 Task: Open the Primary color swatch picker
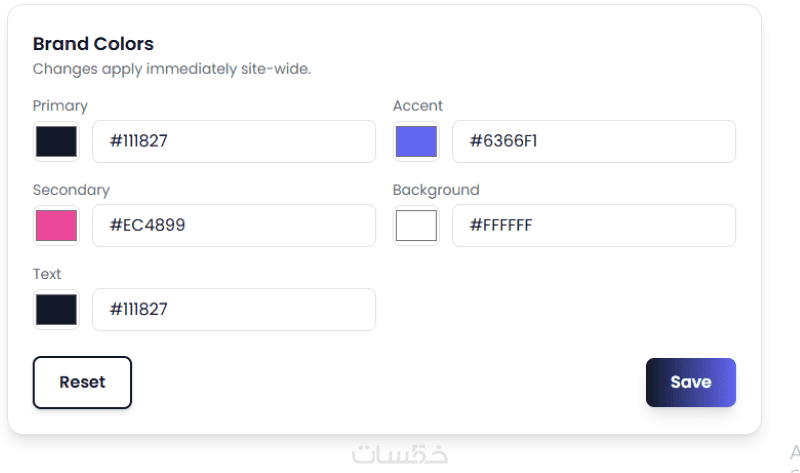point(56,142)
